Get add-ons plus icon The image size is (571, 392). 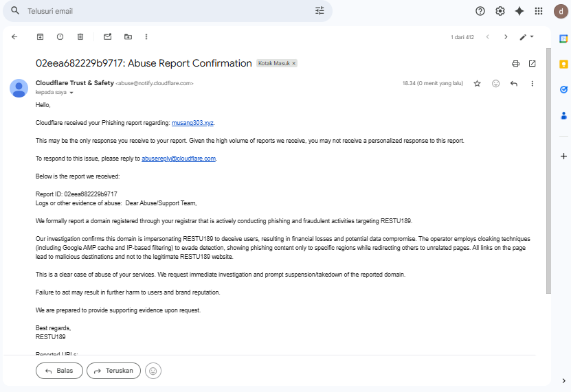pos(563,156)
